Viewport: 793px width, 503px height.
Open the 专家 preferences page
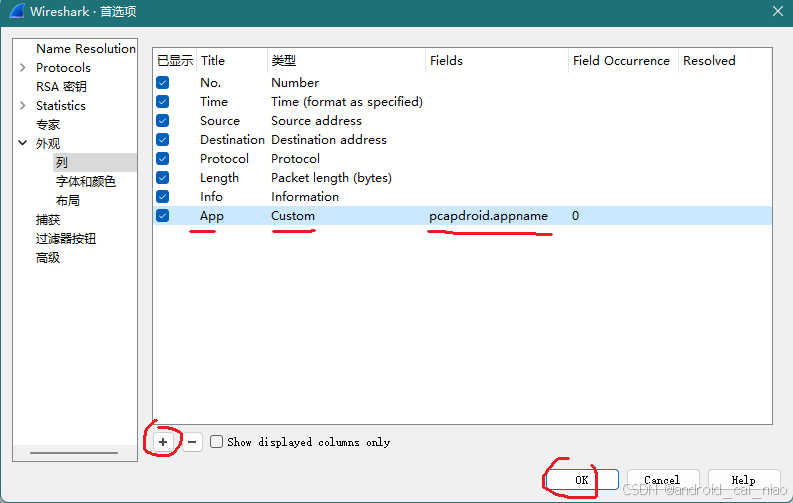point(48,124)
